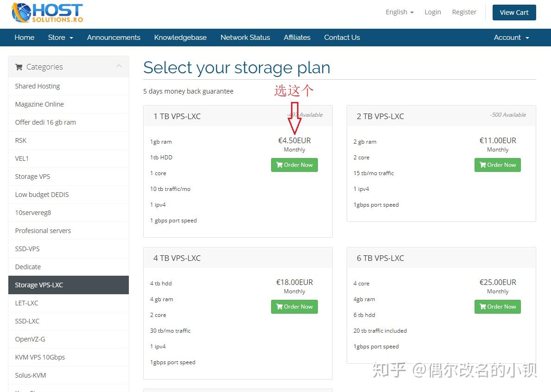The image size is (551, 392).
Task: Go to the Affiliates page
Action: tap(297, 38)
